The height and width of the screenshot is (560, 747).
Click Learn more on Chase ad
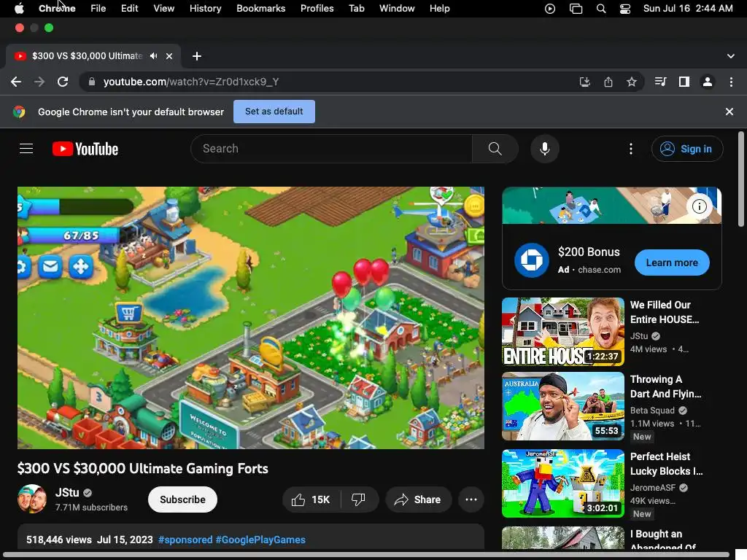coord(672,262)
